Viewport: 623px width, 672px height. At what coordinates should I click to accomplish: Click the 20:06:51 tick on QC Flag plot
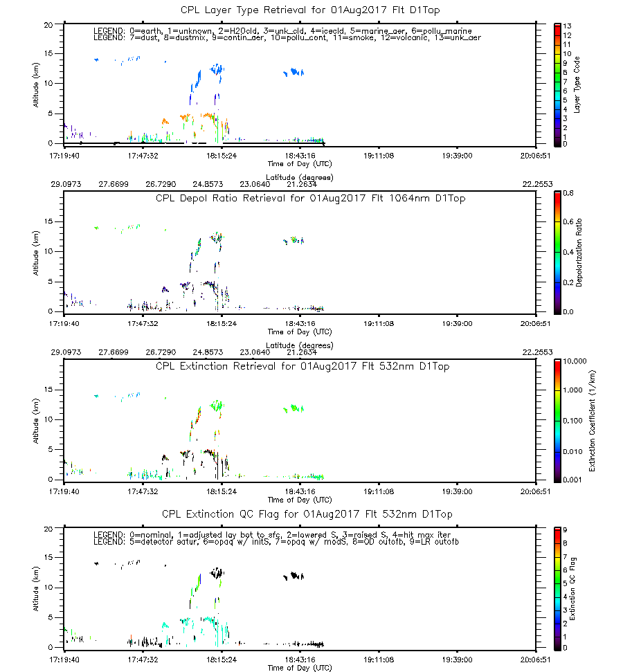pyautogui.click(x=535, y=660)
